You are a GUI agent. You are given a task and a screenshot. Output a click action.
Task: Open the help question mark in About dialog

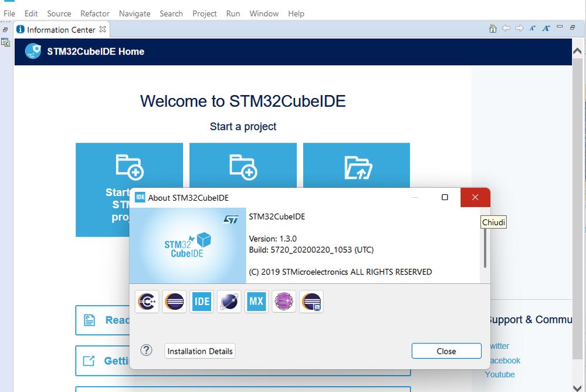146,350
